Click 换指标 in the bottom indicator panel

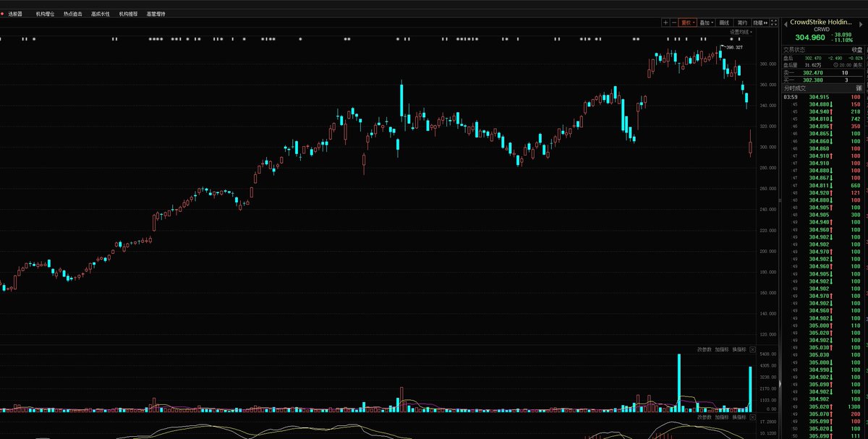click(739, 417)
